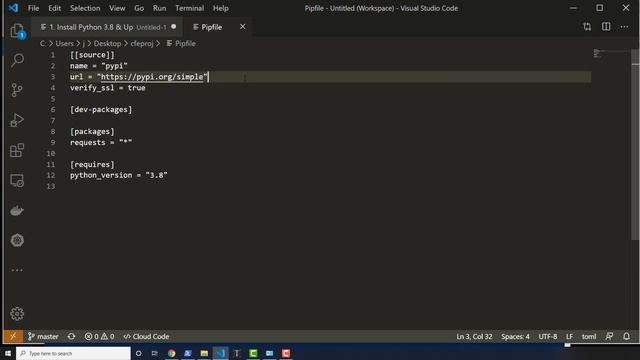Open the Explorer view in activity bar
Image resolution: width=640 pixels, height=360 pixels.
[x=17, y=31]
